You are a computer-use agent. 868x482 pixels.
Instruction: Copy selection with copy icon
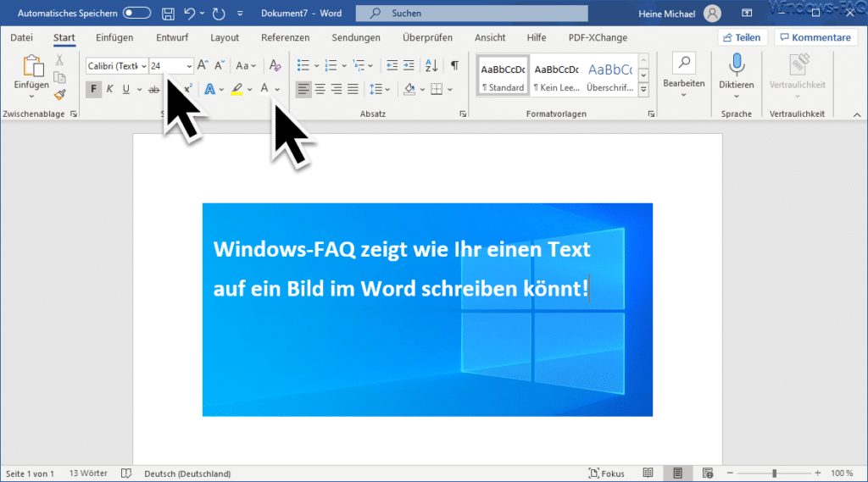point(59,77)
